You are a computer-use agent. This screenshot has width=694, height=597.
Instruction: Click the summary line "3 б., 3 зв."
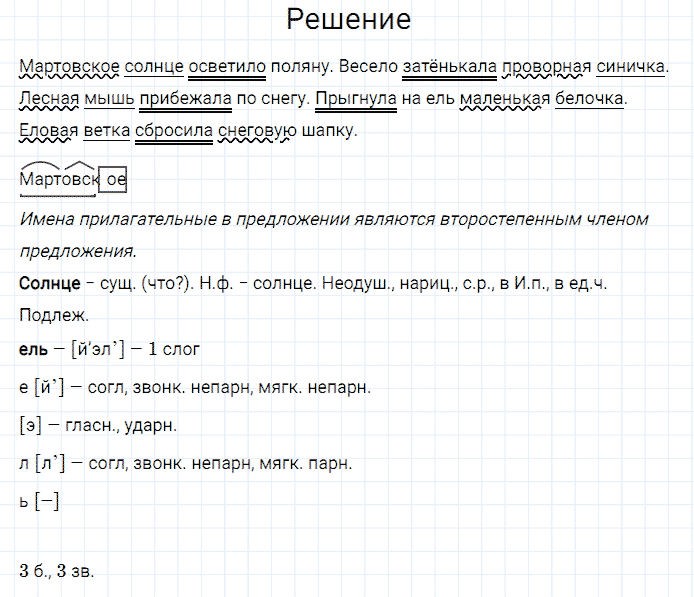click(57, 571)
